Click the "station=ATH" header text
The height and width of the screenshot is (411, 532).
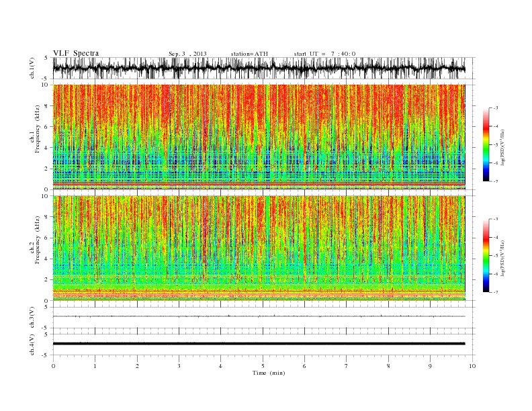point(249,54)
